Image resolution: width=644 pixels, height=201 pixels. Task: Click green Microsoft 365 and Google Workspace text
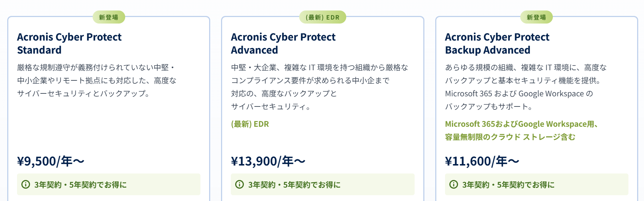click(x=521, y=130)
